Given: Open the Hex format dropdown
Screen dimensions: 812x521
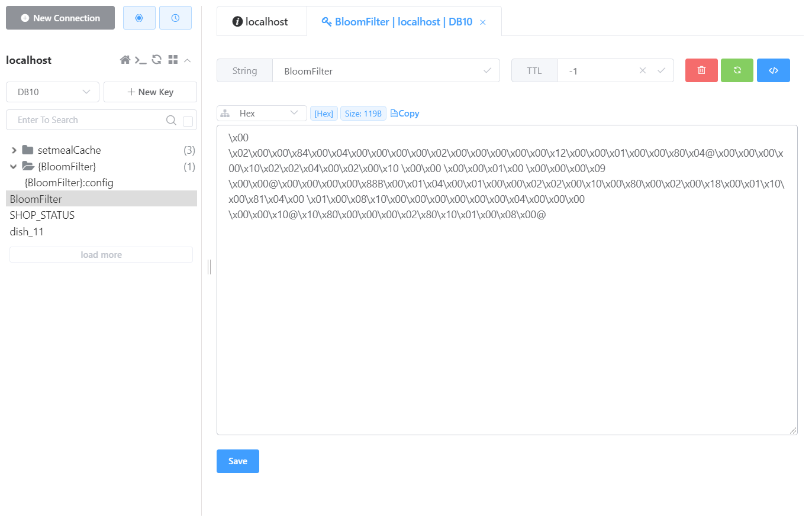Looking at the screenshot, I should click(262, 113).
